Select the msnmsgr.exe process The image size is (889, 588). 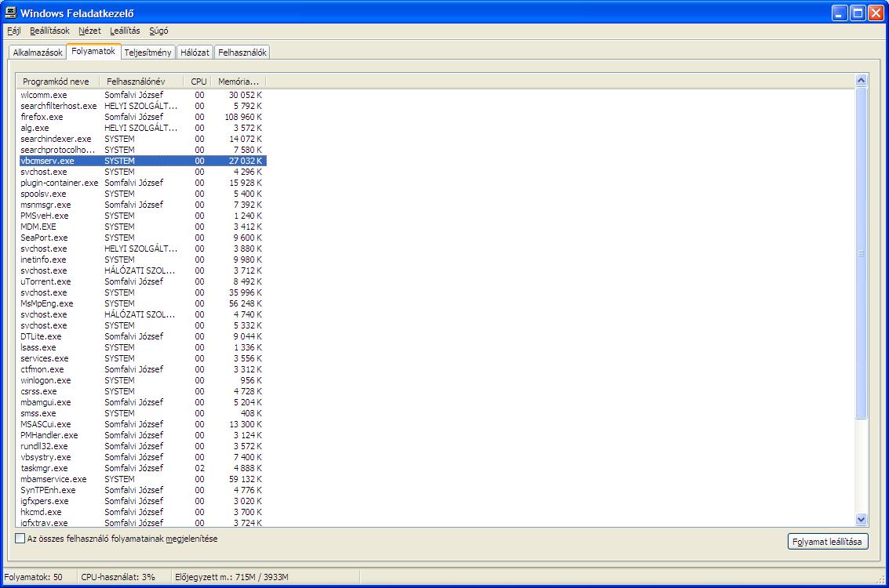point(142,205)
